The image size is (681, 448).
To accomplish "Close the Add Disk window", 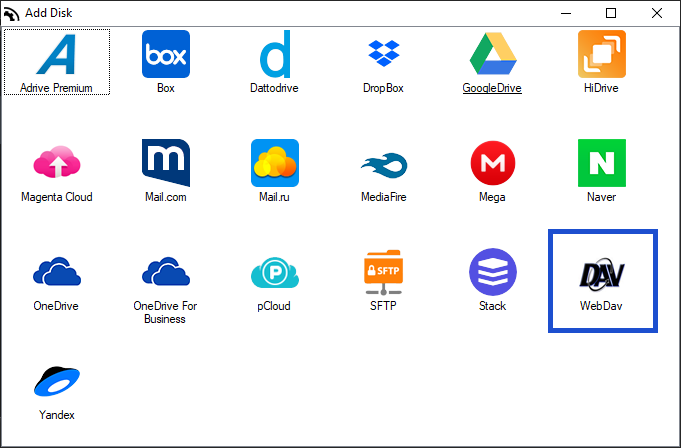I will click(657, 13).
